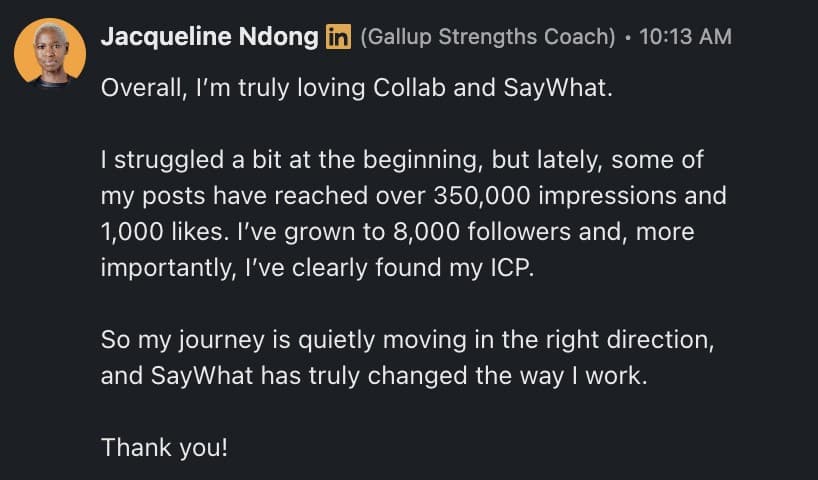Click the ICP acronym
This screenshot has height=480, width=818.
507,270
